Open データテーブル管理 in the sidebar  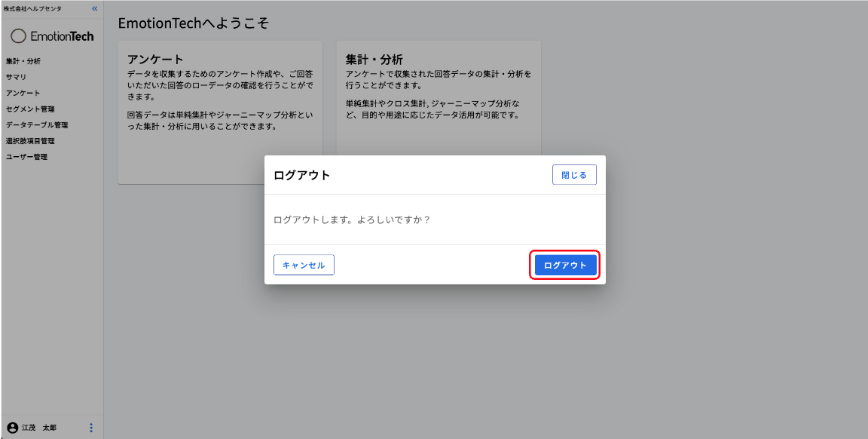click(37, 125)
